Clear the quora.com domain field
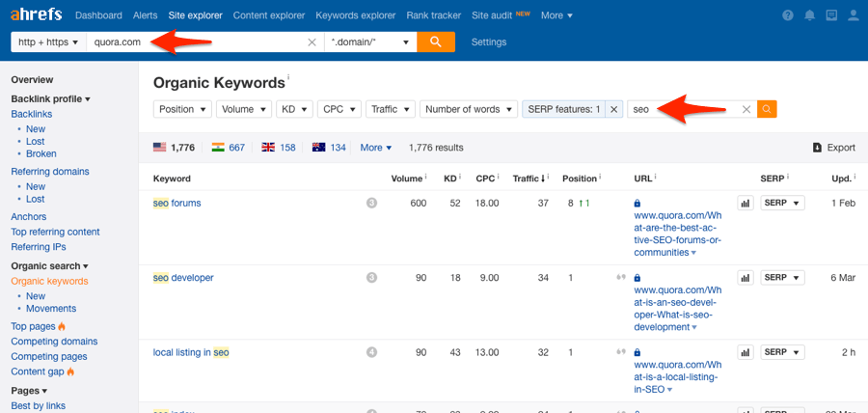 click(312, 42)
